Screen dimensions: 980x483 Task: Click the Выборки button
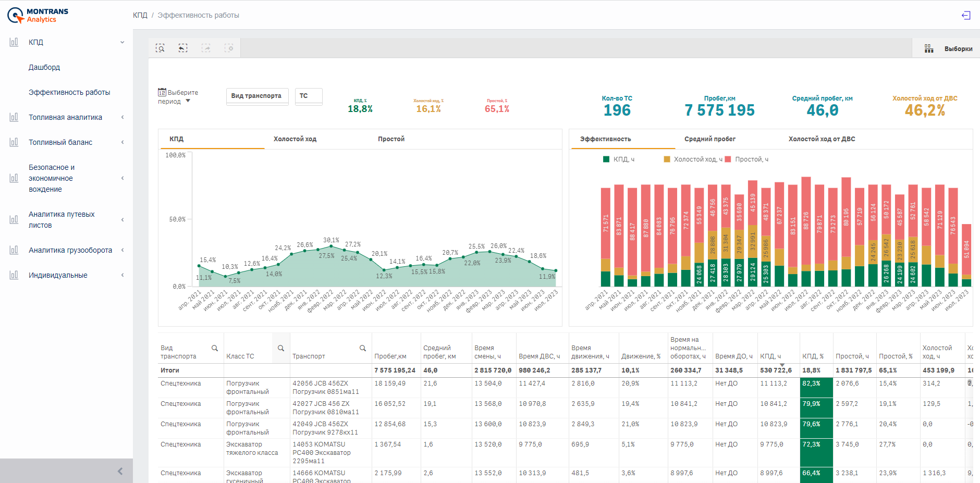[x=958, y=49]
